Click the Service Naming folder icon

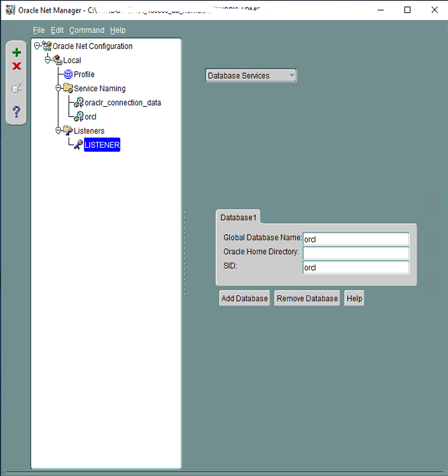click(x=68, y=88)
